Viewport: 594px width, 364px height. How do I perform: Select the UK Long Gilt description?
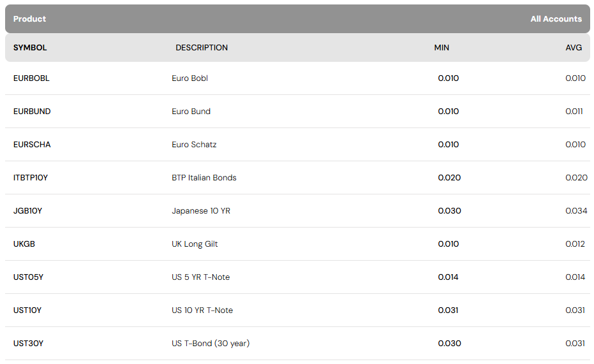tap(195, 244)
